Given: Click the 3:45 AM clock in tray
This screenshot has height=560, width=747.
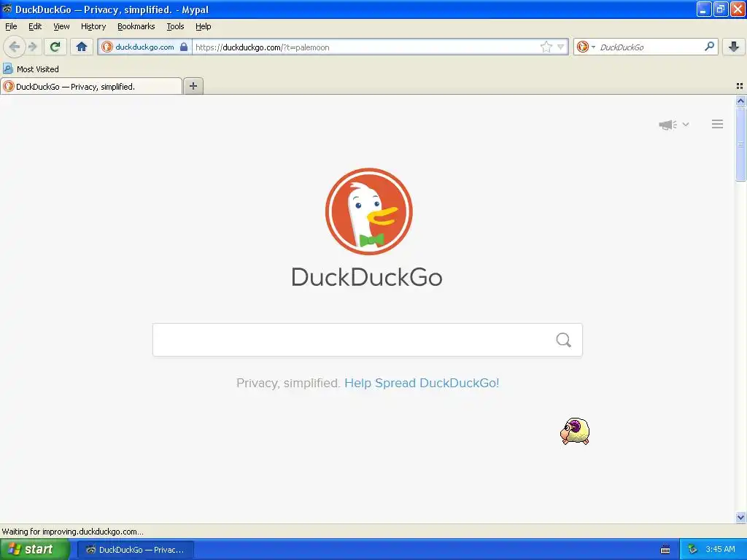Looking at the screenshot, I should click(x=720, y=549).
